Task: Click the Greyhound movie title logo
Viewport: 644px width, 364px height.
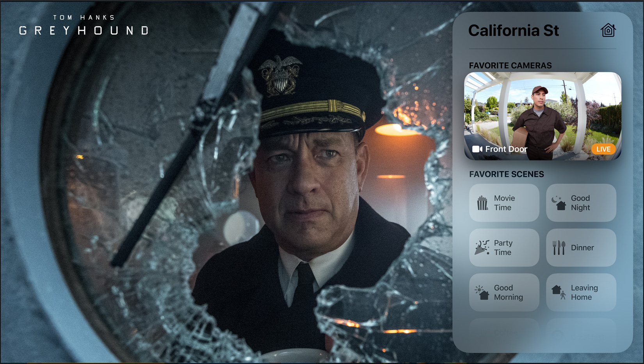Action: click(84, 26)
